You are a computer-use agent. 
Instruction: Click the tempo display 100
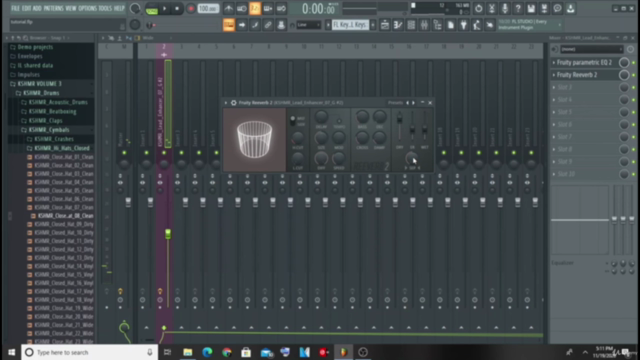[x=208, y=8]
